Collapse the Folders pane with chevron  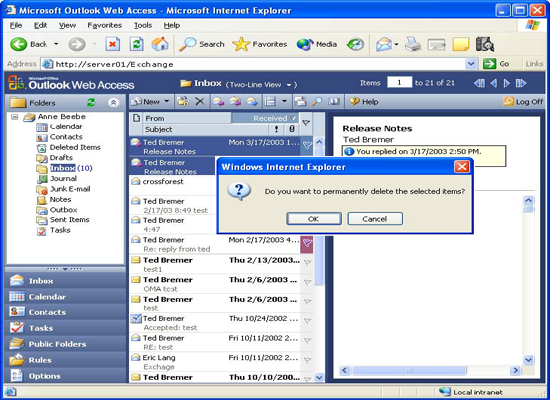[113, 102]
